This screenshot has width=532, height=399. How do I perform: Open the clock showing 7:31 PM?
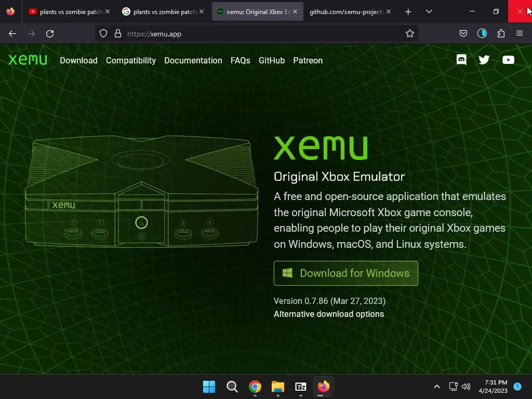point(493,387)
